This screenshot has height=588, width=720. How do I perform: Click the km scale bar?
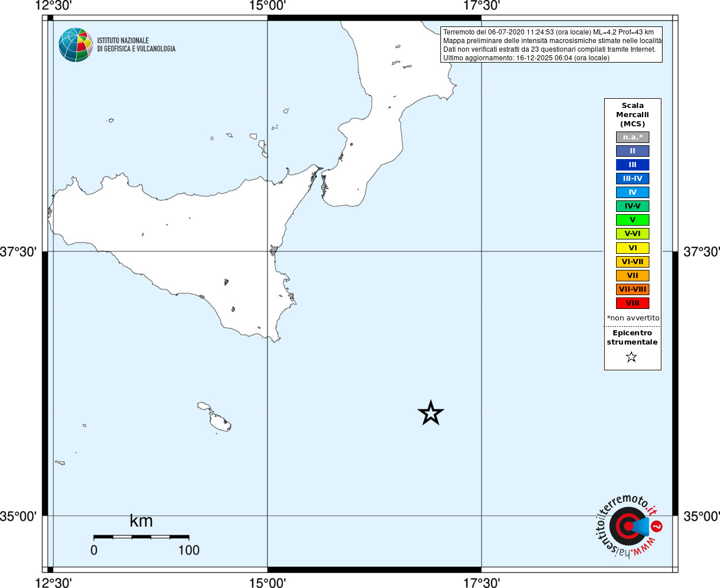(141, 537)
